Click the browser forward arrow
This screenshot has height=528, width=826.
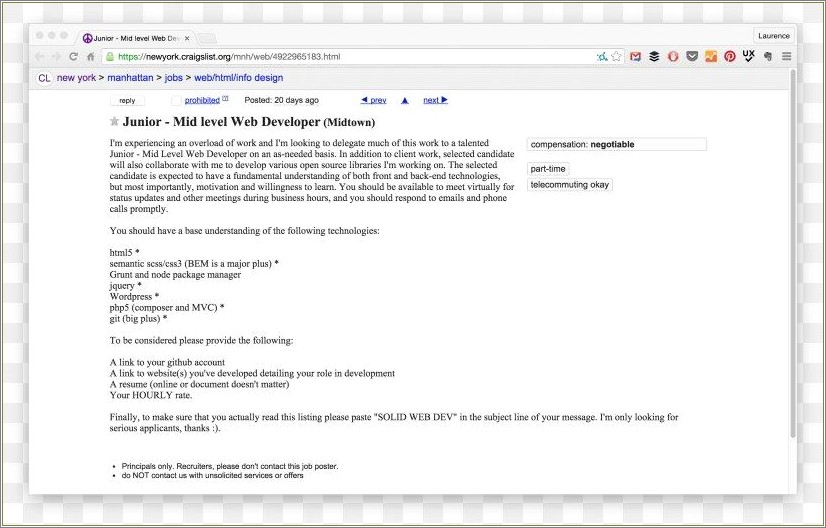pos(56,56)
